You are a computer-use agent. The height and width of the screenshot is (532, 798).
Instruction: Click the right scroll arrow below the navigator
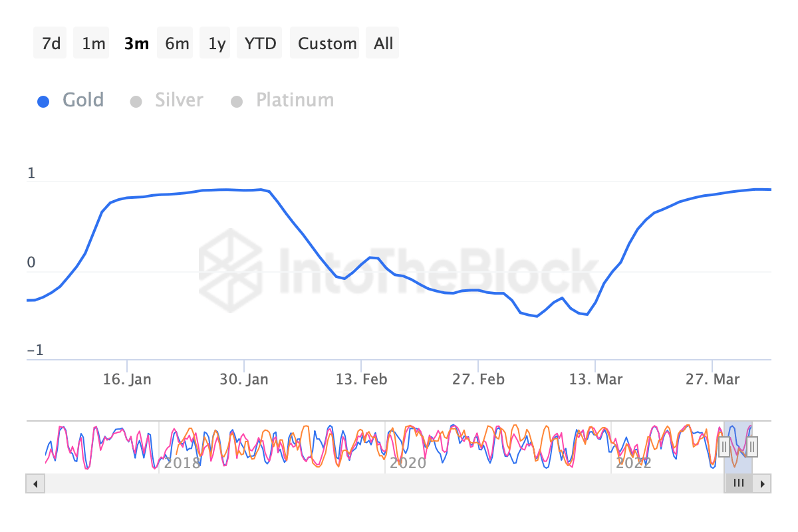click(x=763, y=483)
